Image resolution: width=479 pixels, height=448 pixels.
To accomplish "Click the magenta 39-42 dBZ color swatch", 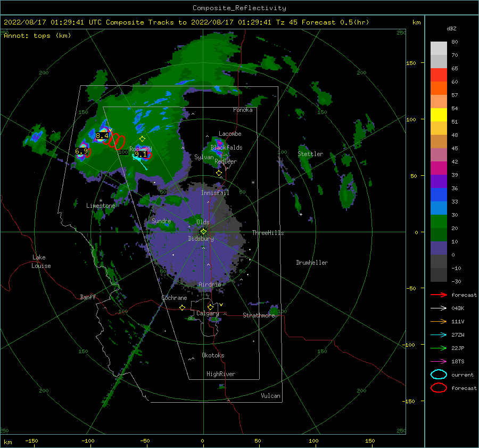I will point(439,168).
